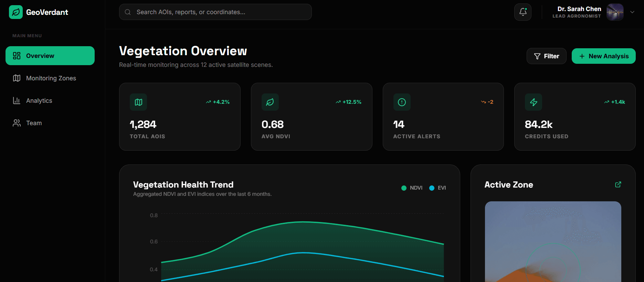The width and height of the screenshot is (644, 282).
Task: Click the downward trend arrow next to -2
Action: pos(484,102)
